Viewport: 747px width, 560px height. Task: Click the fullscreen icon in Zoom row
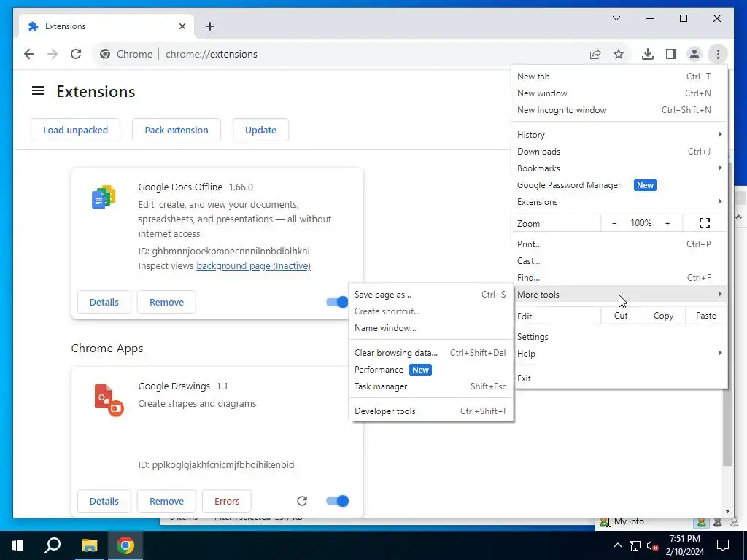[705, 223]
